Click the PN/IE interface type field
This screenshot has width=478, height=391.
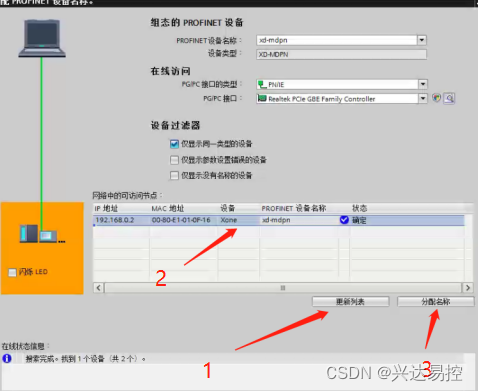click(337, 84)
